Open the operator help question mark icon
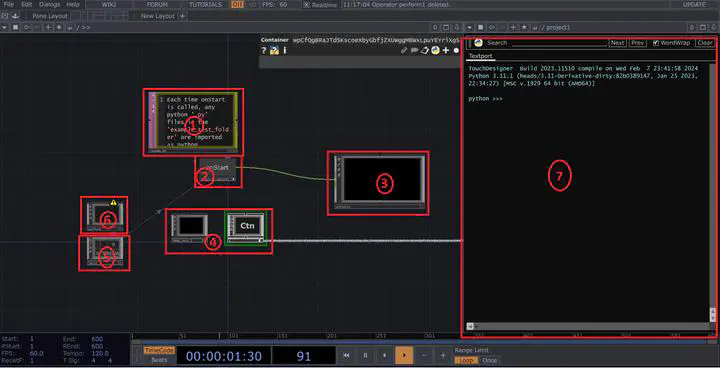 (x=264, y=51)
